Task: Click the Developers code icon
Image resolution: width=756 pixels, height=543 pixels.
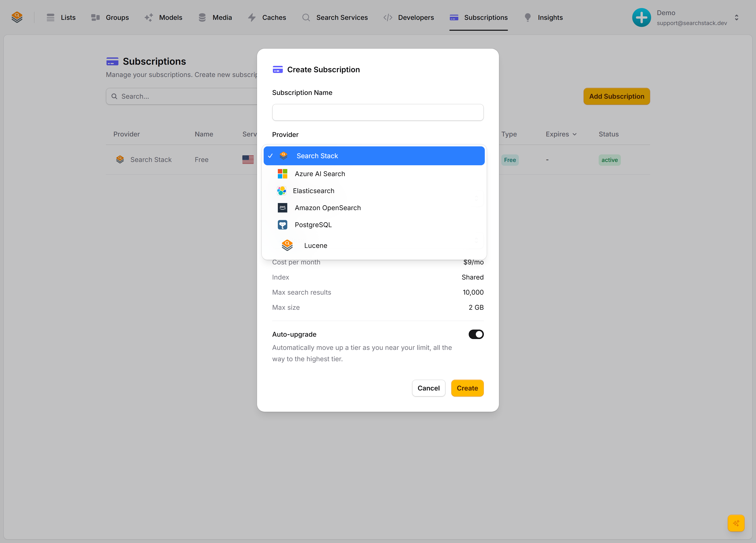Action: click(x=388, y=17)
